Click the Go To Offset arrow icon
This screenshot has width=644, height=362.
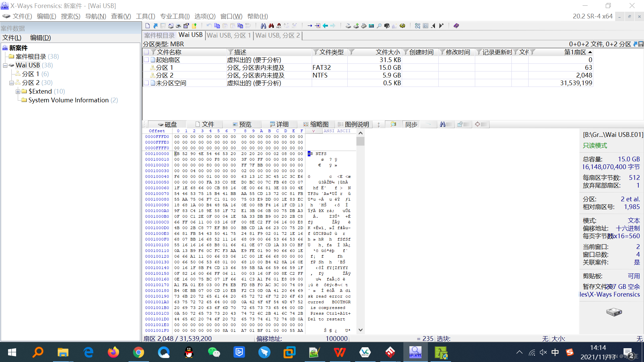coord(310,25)
